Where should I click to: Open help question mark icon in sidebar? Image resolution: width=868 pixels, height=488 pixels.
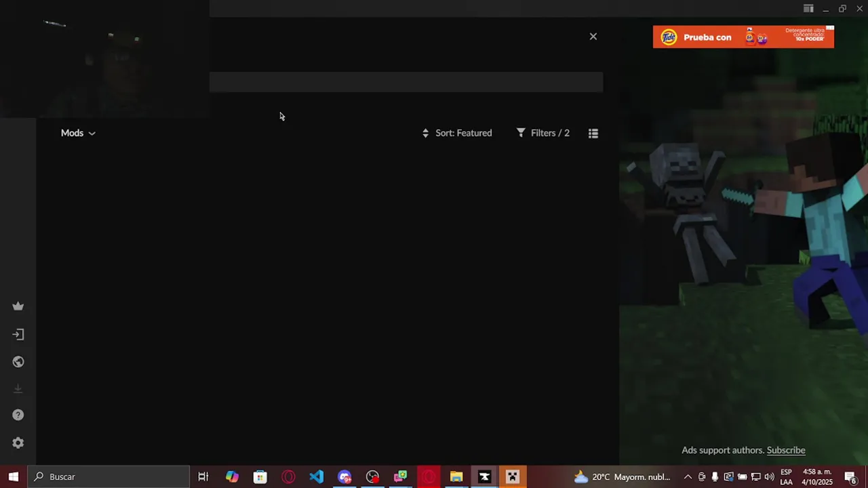point(18,415)
